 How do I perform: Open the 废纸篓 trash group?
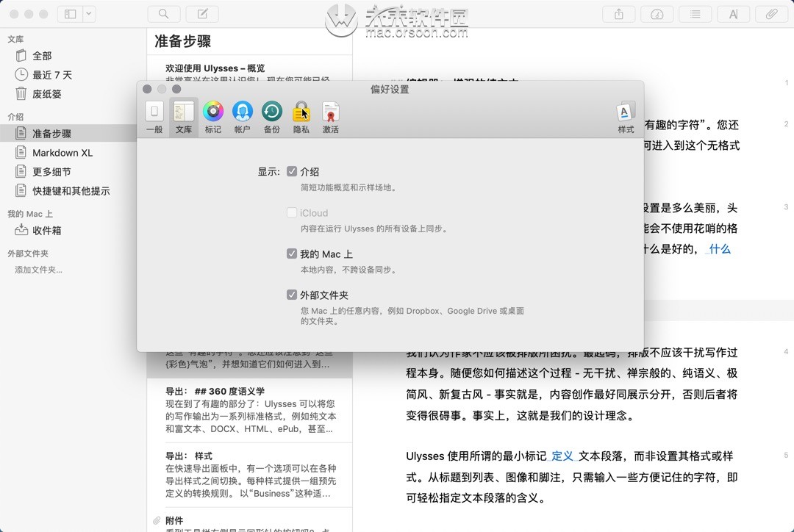point(68,94)
